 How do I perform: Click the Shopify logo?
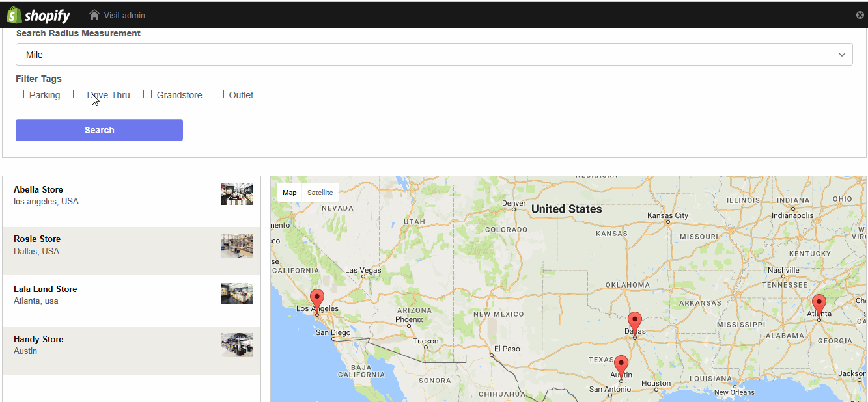[38, 15]
